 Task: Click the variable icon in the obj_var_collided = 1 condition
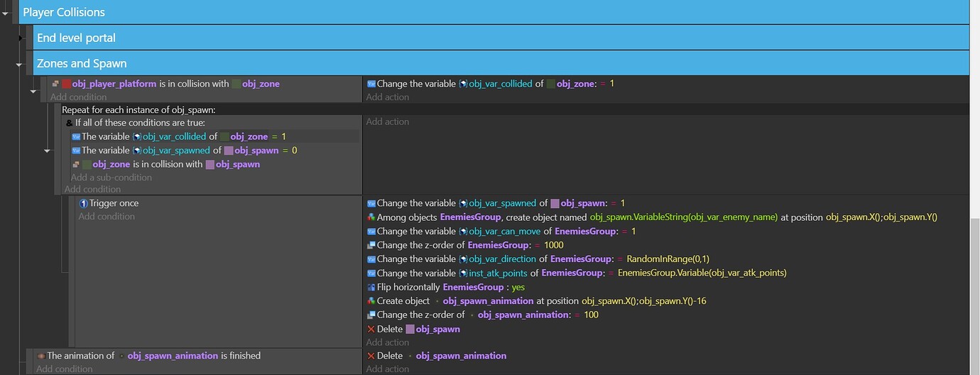pyautogui.click(x=76, y=136)
